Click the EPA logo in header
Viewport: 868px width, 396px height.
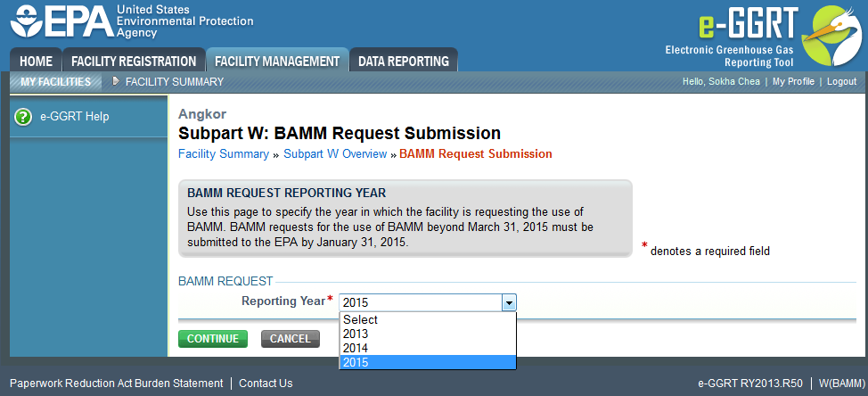131,21
